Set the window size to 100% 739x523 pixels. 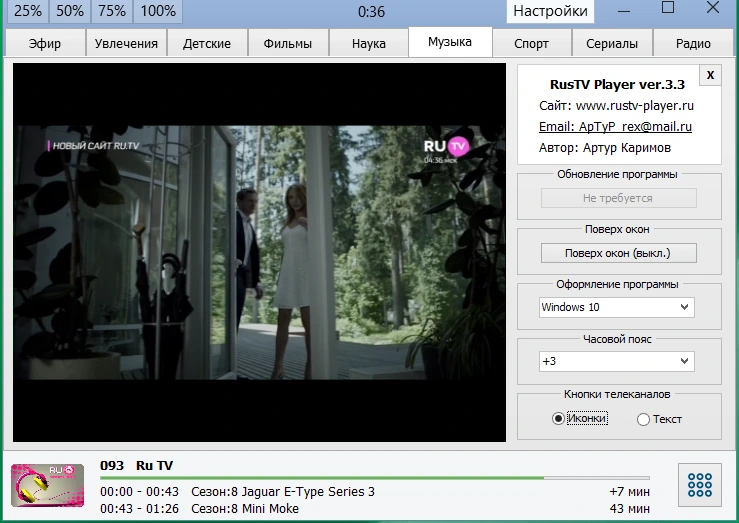tap(158, 11)
